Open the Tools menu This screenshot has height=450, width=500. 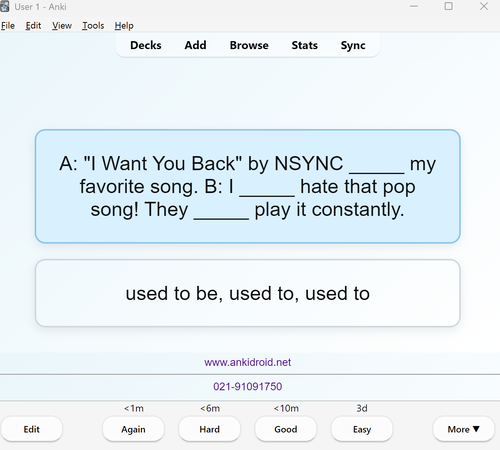(93, 26)
